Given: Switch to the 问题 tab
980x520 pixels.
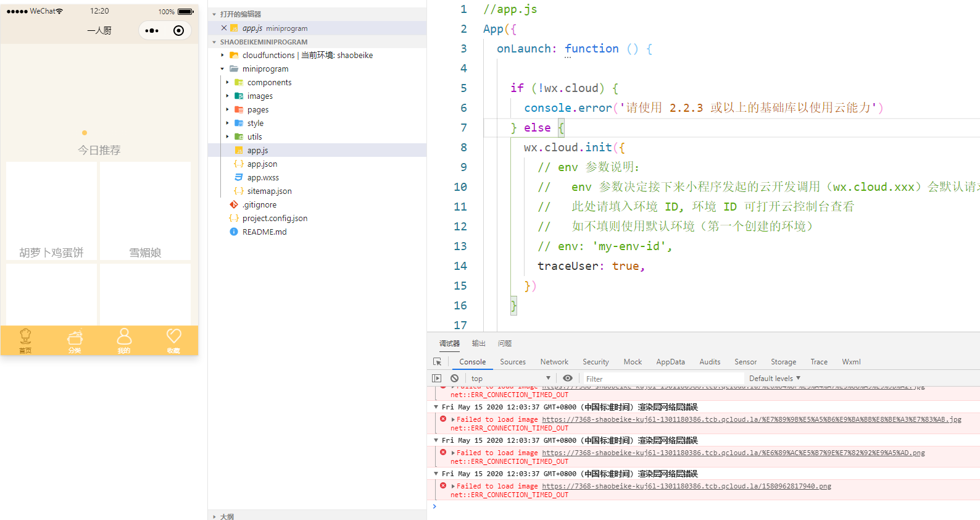Looking at the screenshot, I should tap(505, 343).
